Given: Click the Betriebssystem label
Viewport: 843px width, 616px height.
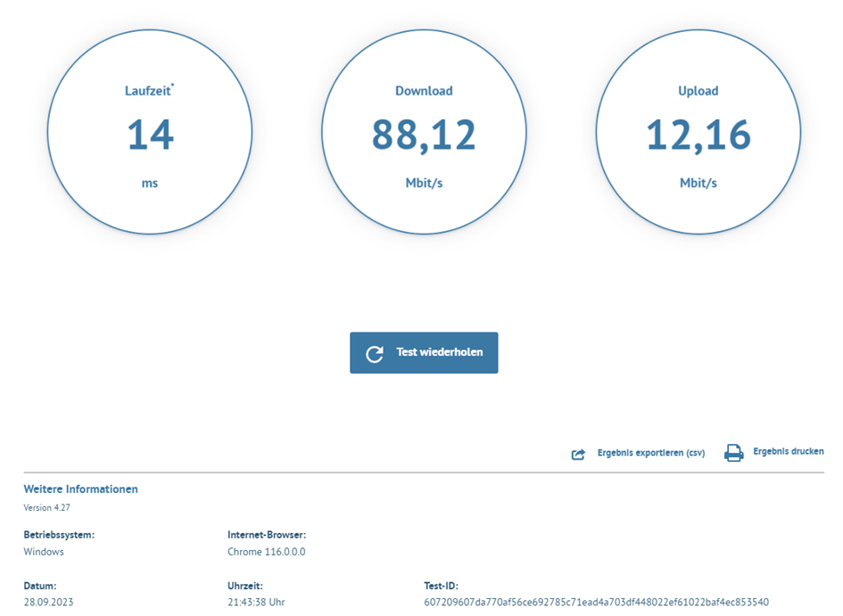Looking at the screenshot, I should point(59,535).
